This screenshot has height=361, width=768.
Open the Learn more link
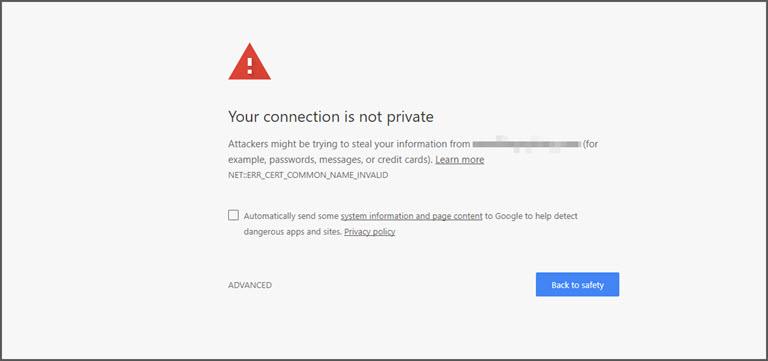click(x=459, y=160)
